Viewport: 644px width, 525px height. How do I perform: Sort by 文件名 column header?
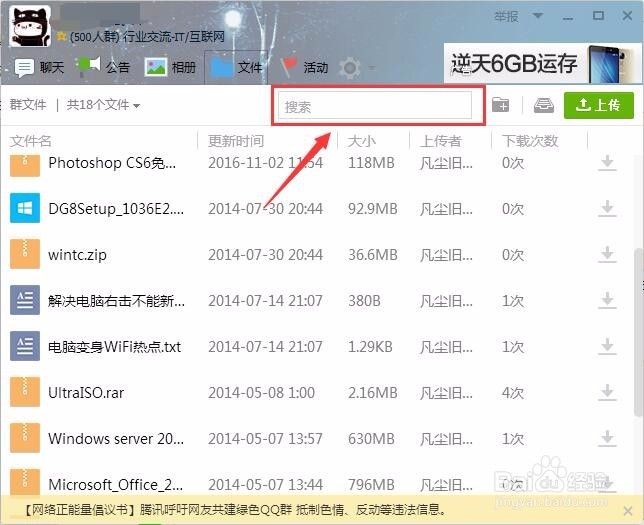pyautogui.click(x=30, y=141)
